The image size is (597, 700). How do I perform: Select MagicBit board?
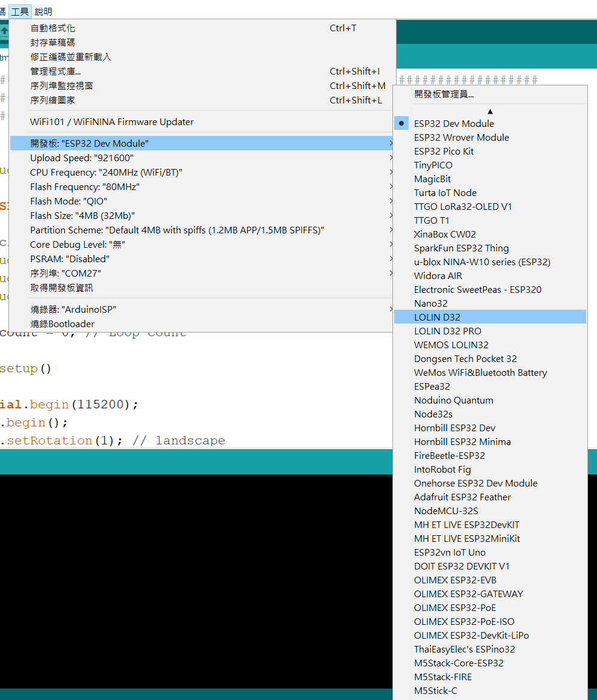coord(490,179)
